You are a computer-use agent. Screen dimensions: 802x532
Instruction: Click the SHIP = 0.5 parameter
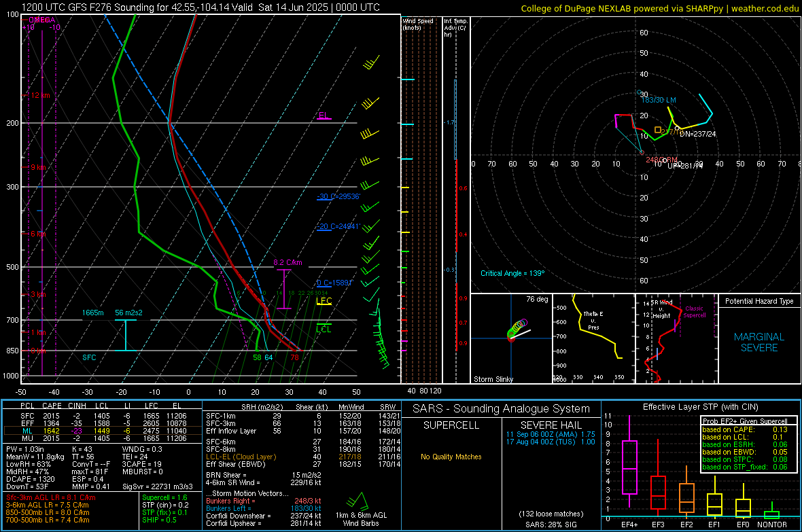159,520
